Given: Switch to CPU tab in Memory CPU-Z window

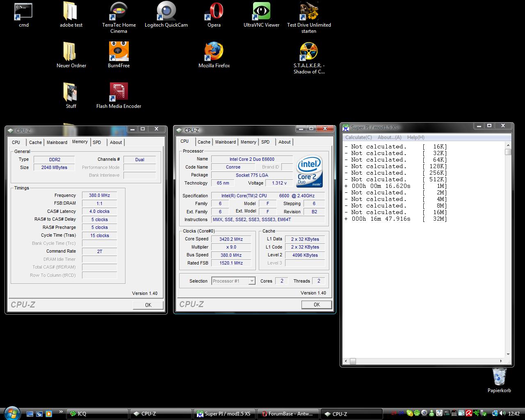Looking at the screenshot, I should 16,142.
